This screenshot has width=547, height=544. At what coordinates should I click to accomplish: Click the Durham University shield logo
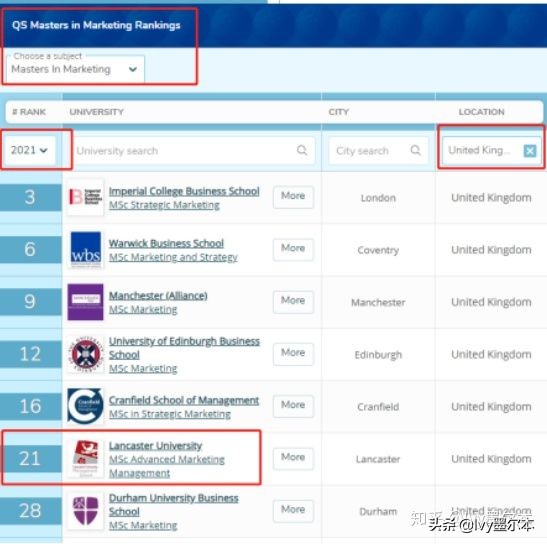[x=85, y=511]
